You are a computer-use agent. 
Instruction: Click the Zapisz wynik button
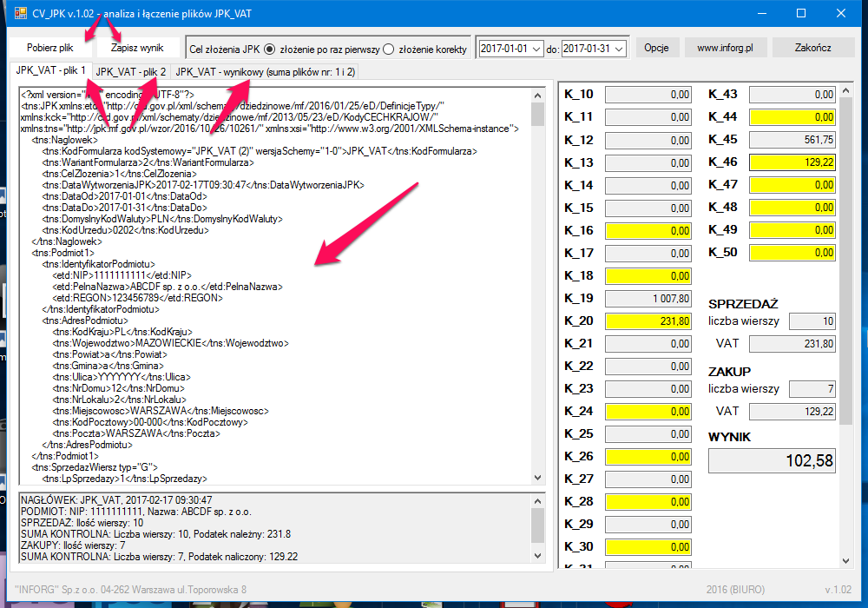pyautogui.click(x=137, y=48)
